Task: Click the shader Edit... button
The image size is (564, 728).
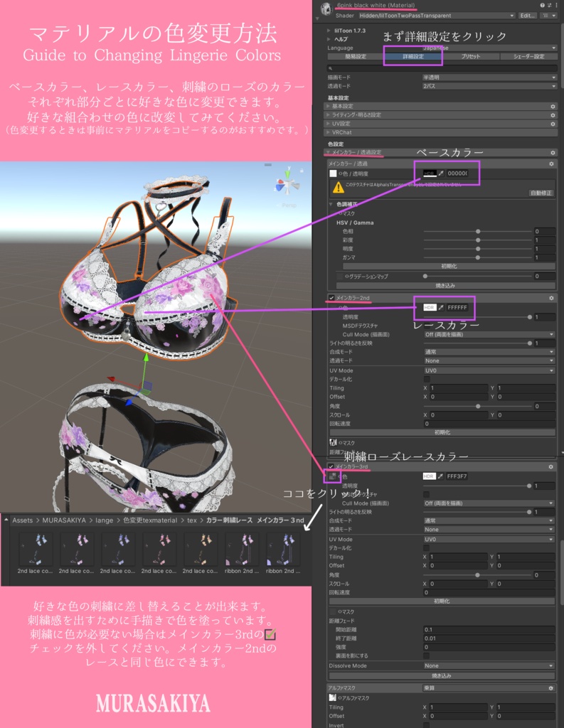Action: pyautogui.click(x=527, y=16)
